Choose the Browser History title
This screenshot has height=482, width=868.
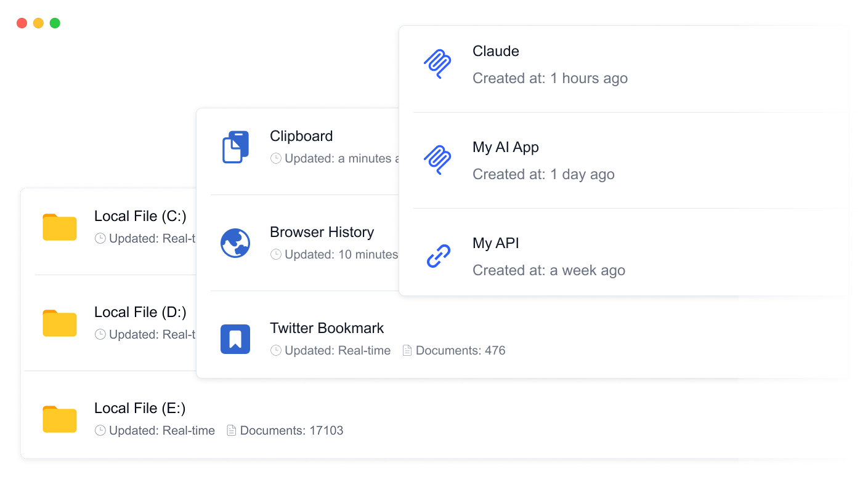322,232
